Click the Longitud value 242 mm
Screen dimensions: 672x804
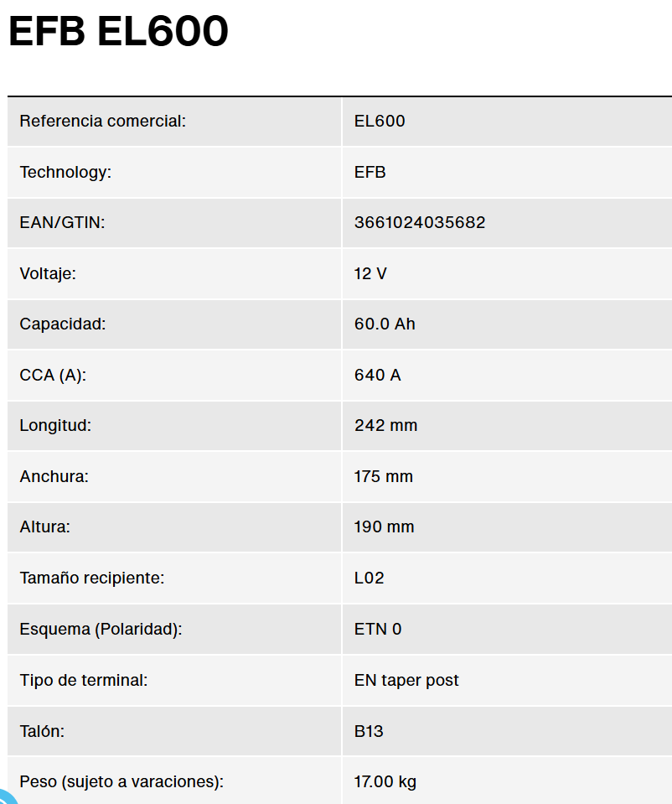[x=385, y=426]
